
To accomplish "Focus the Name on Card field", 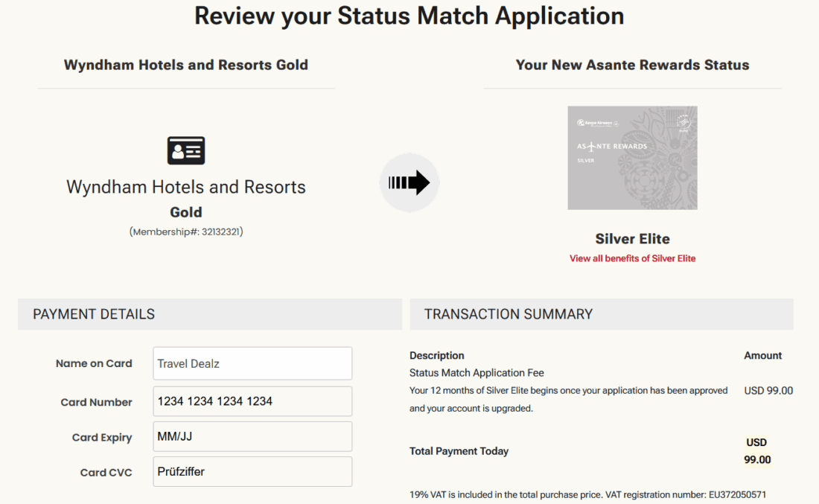I will [252, 363].
